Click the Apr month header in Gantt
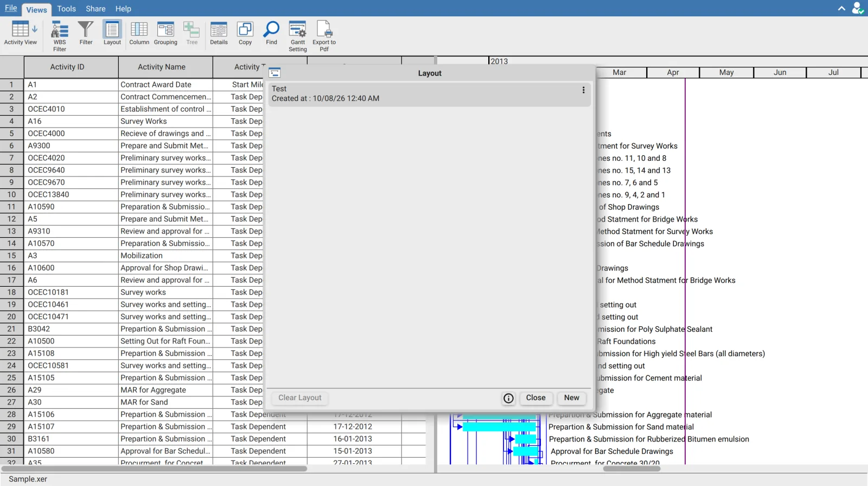Screen dimensions: 868x486 tap(673, 72)
